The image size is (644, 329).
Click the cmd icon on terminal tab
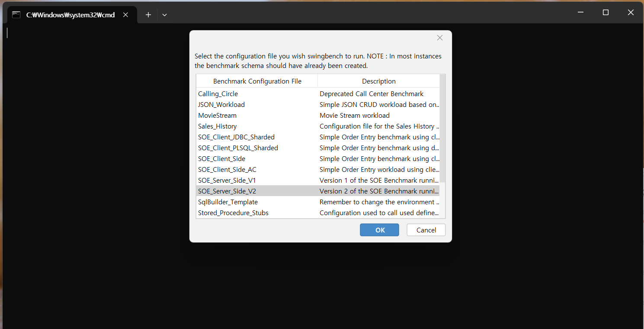coord(16,15)
